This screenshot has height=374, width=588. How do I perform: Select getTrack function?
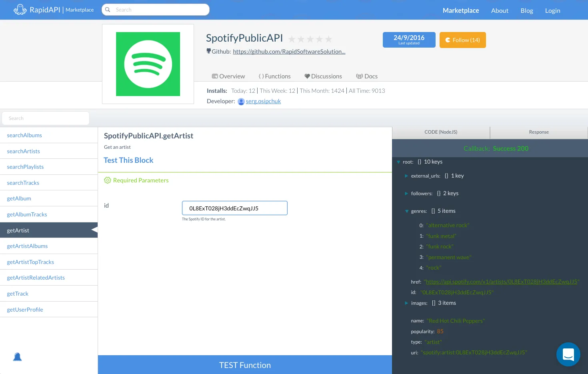click(49, 294)
